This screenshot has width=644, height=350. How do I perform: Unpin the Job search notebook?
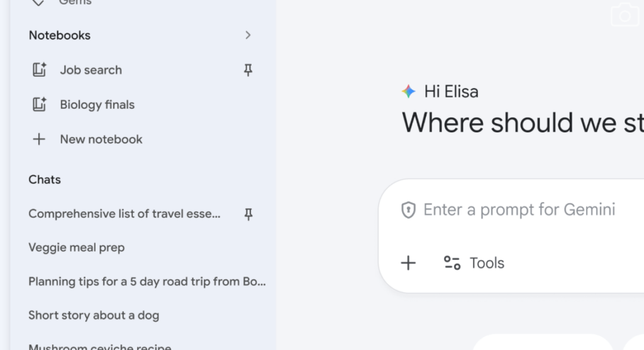click(x=248, y=71)
